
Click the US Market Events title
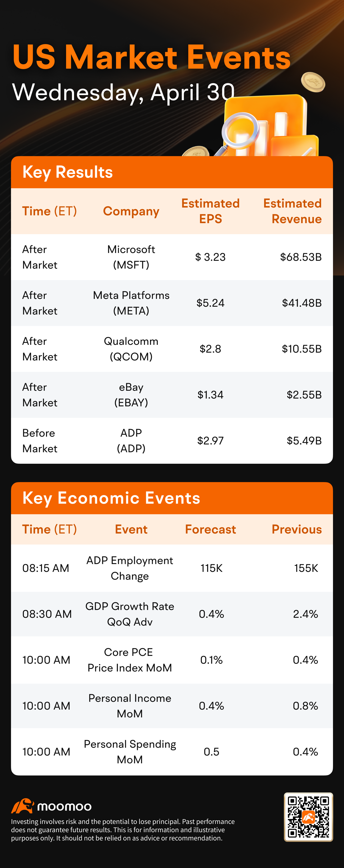pos(151,57)
